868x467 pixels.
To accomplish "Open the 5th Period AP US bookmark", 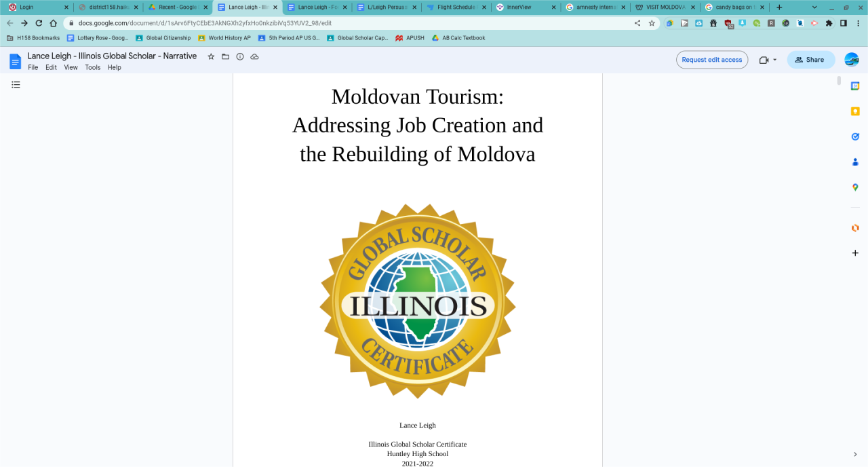I will point(289,38).
